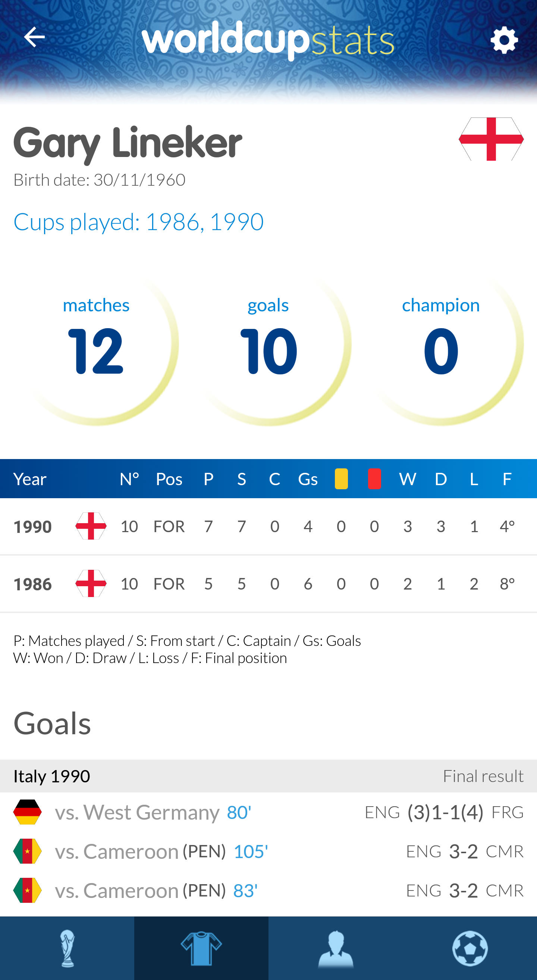Tap the Italy 1990 section header
Viewport: 537px width, 980px height.
(52, 776)
